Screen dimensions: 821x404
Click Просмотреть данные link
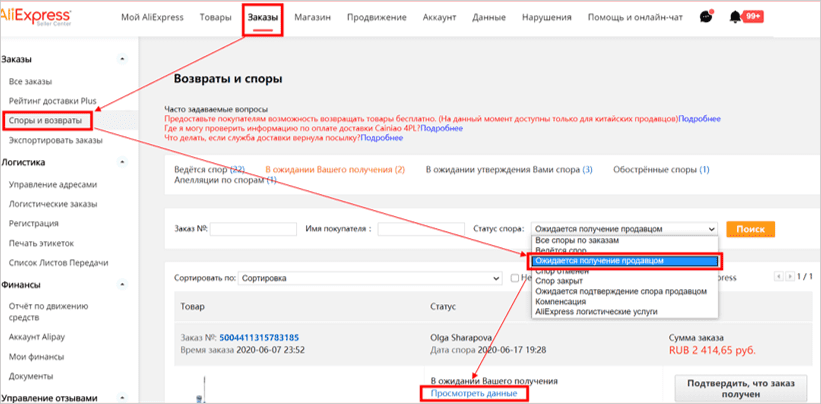tap(474, 393)
